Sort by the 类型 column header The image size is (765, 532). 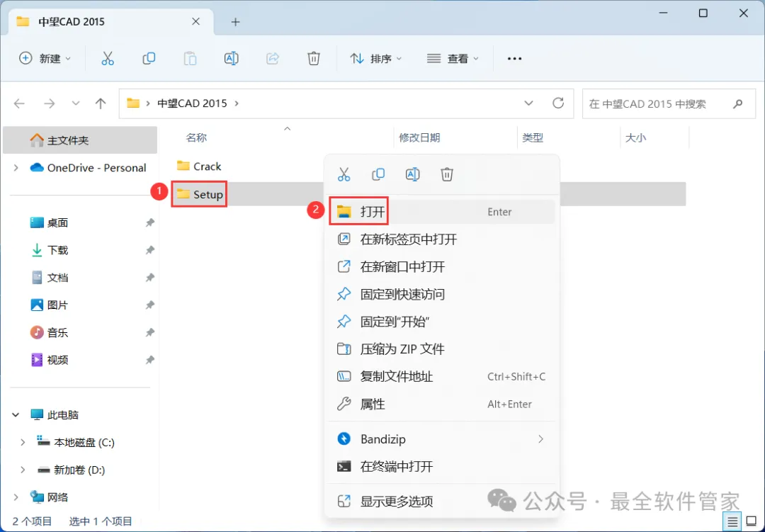533,137
